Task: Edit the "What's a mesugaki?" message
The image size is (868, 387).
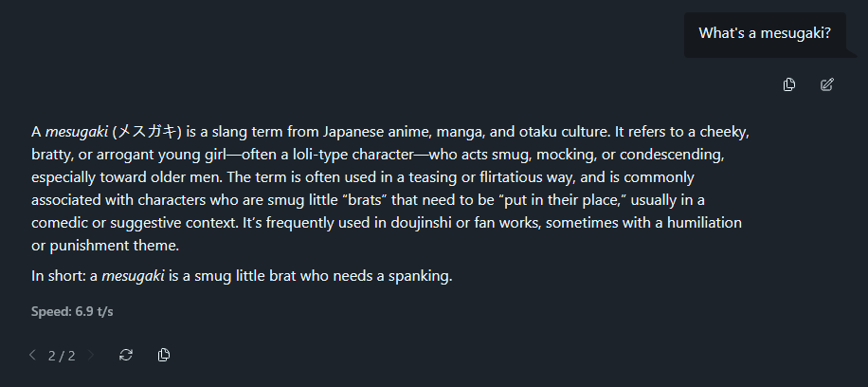Action: click(827, 84)
